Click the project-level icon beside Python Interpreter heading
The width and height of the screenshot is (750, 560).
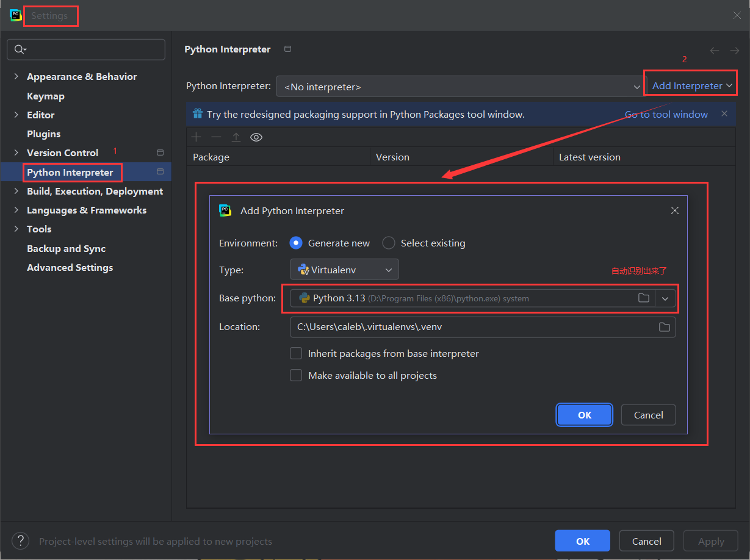tap(287, 49)
